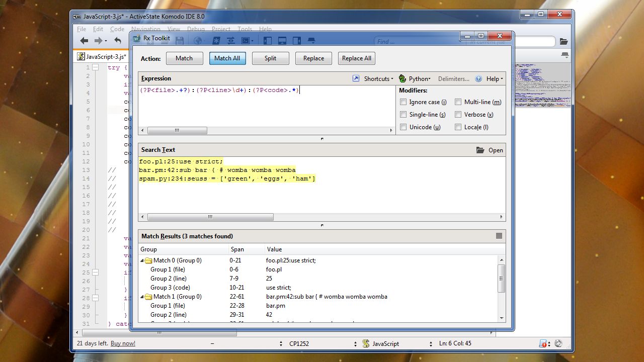
Task: Open the Code menu
Action: 117,29
